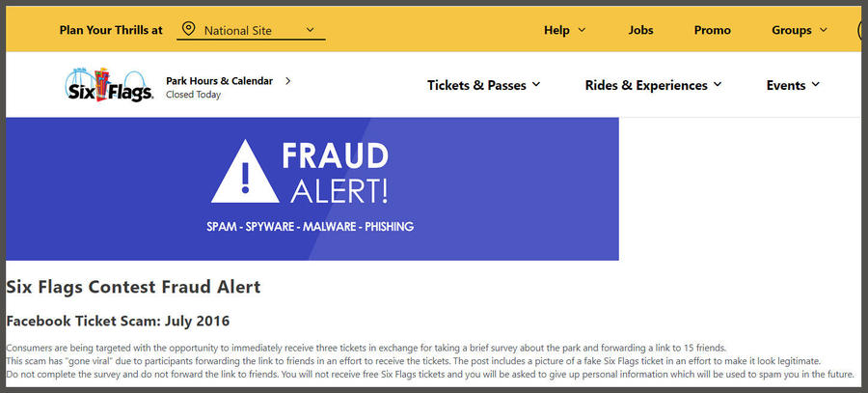
Task: Expand the Events menu
Action: [x=793, y=85]
